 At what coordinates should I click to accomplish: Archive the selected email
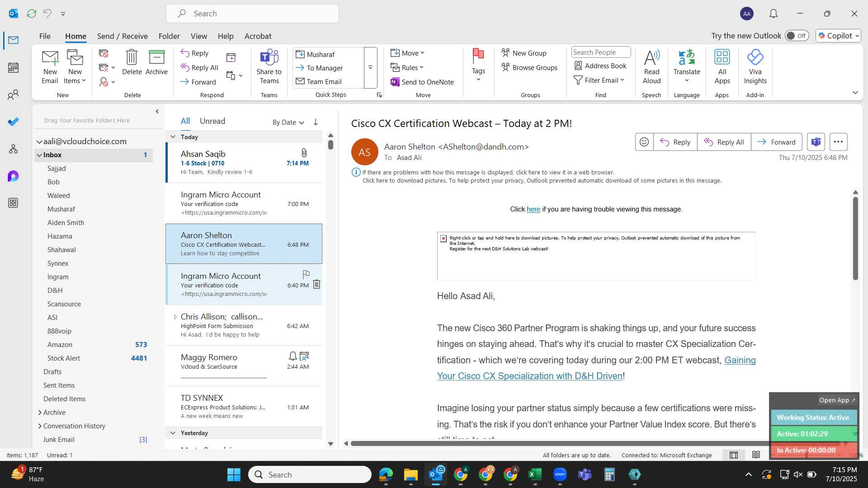click(156, 62)
